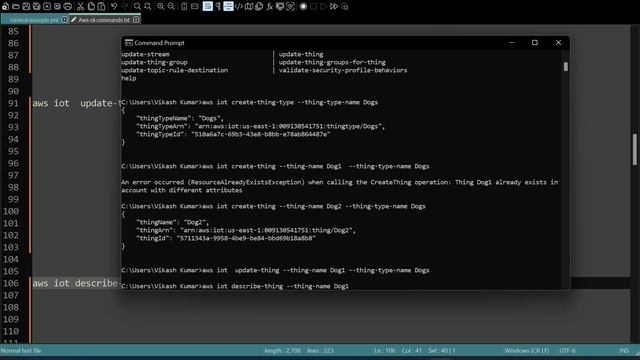Click the Command Prompt scrollbar thumb
This screenshot has height=360, width=640.
coord(565,67)
